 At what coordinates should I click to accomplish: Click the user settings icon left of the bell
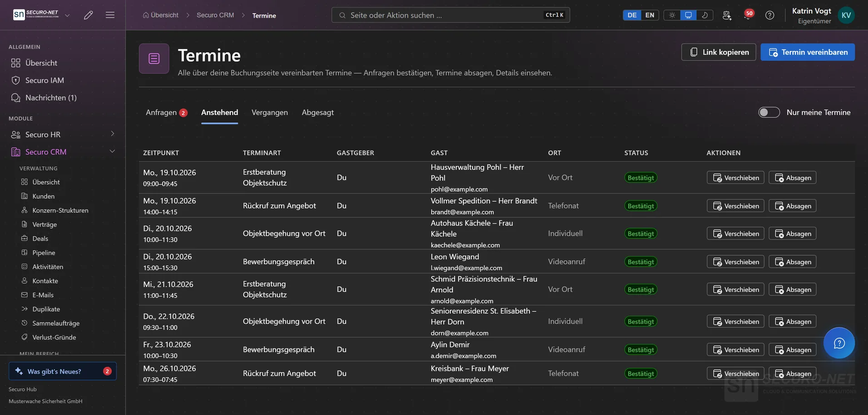[x=727, y=15]
